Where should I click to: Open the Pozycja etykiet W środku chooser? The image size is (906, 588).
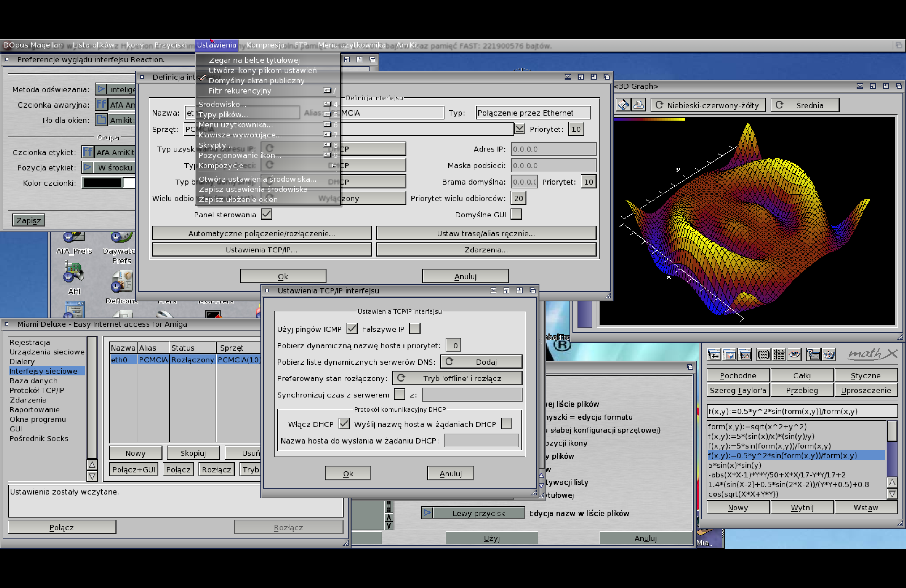pos(109,167)
